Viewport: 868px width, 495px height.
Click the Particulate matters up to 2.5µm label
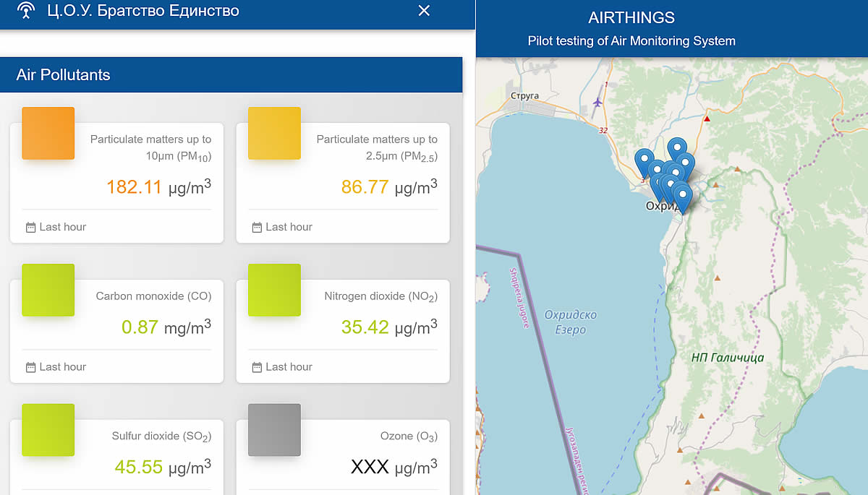(377, 147)
